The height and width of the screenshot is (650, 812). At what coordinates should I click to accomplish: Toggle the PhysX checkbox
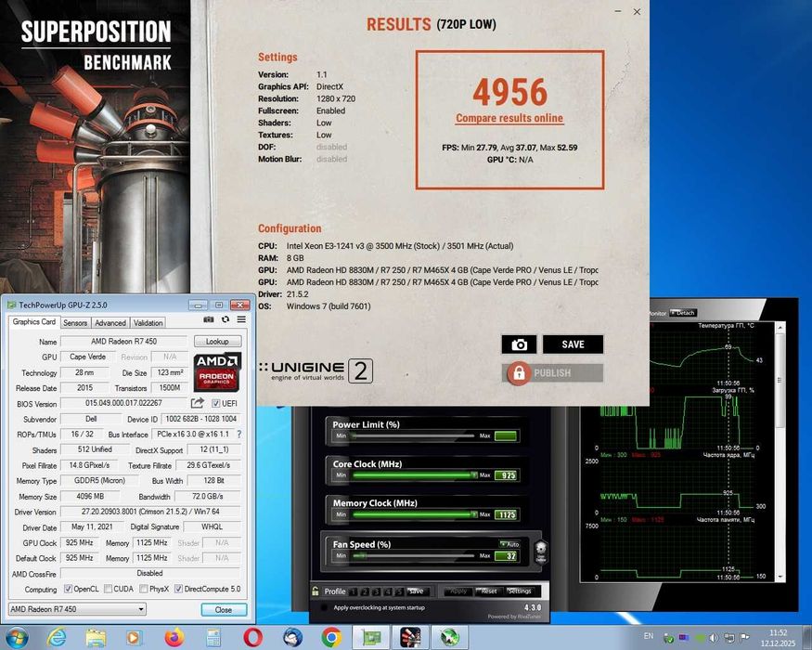[145, 589]
